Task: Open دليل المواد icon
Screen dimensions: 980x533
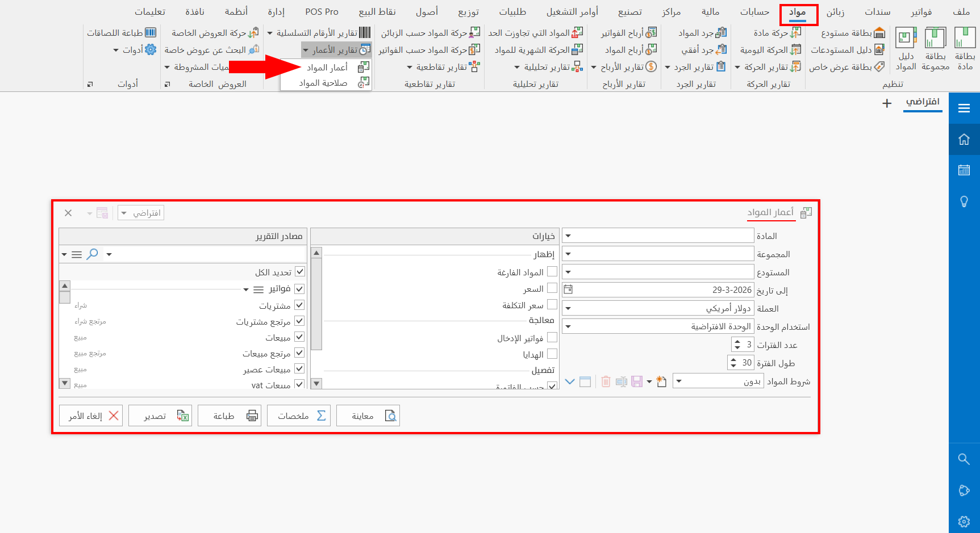Action: [906, 45]
